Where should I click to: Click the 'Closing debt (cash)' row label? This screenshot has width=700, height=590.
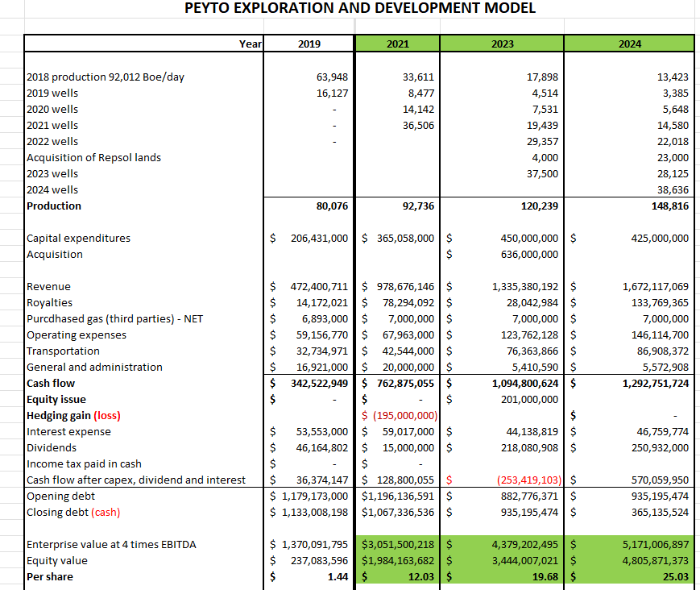click(73, 512)
